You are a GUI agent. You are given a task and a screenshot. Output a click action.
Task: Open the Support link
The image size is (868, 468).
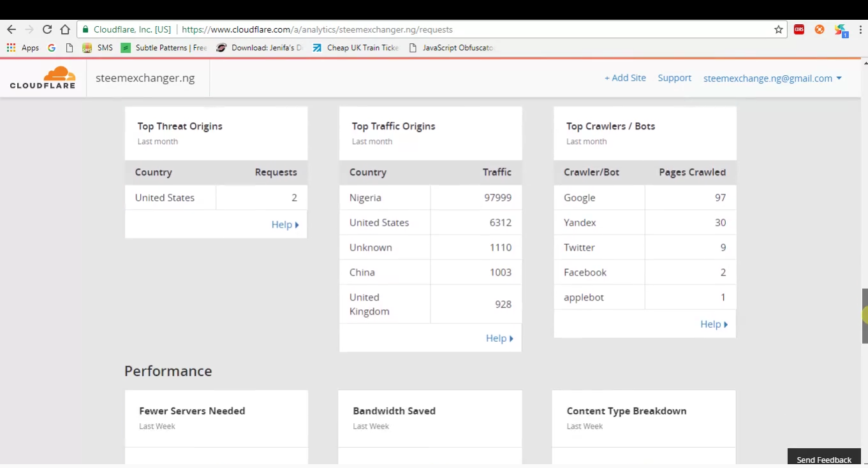(x=675, y=78)
